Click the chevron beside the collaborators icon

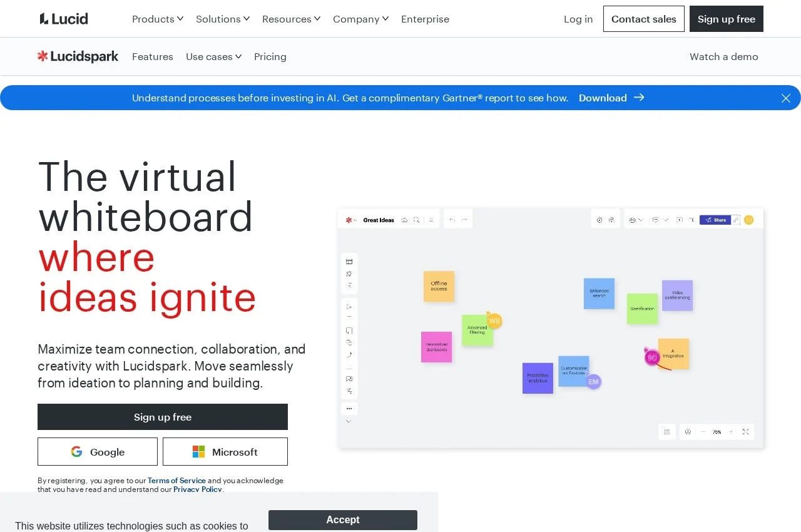pos(641,220)
